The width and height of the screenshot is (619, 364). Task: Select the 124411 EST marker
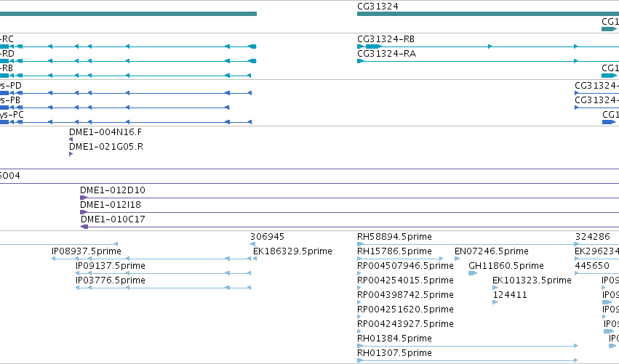click(x=495, y=302)
